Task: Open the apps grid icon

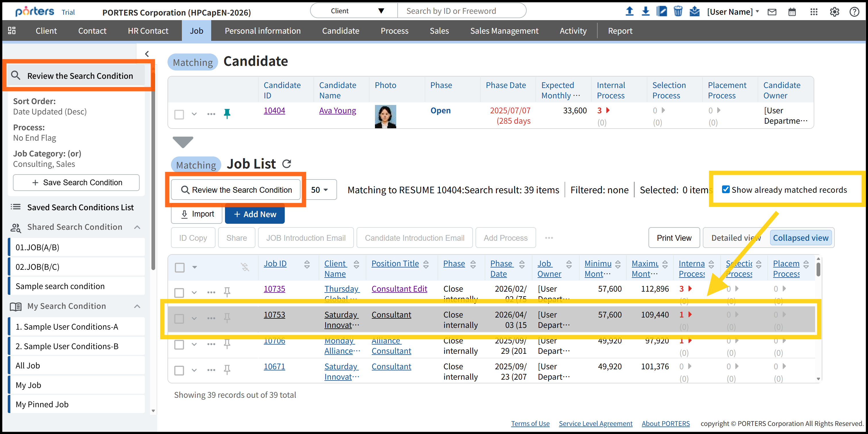Action: tap(814, 12)
